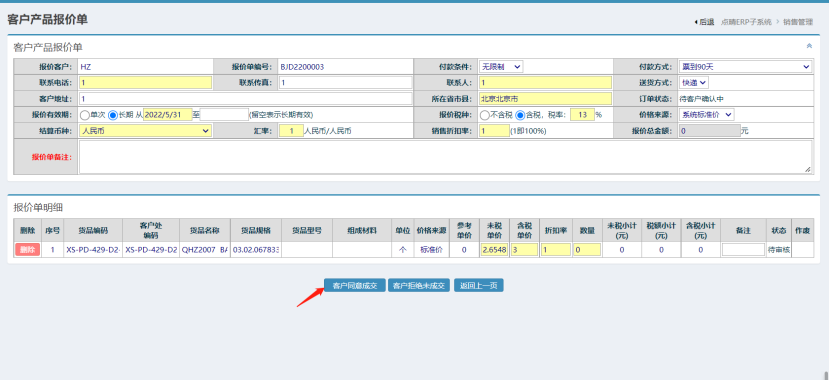This screenshot has width=830, height=381.
Task: Choose the 不含税 tax radio button
Action: pos(484,115)
